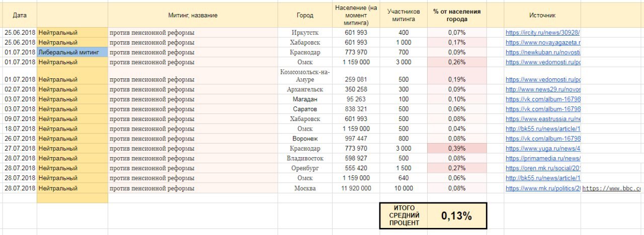
Task: Open the oren.mk.ru source link
Action: (x=542, y=168)
